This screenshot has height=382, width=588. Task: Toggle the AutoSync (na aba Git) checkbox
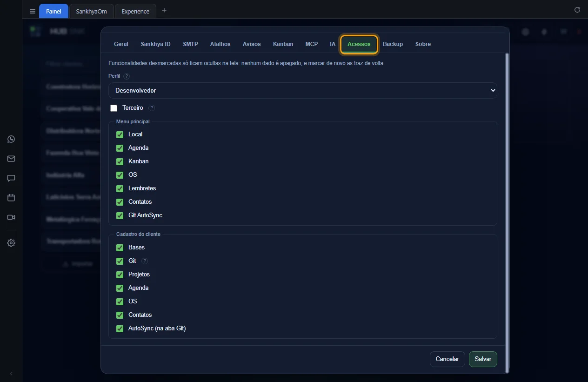pyautogui.click(x=120, y=328)
